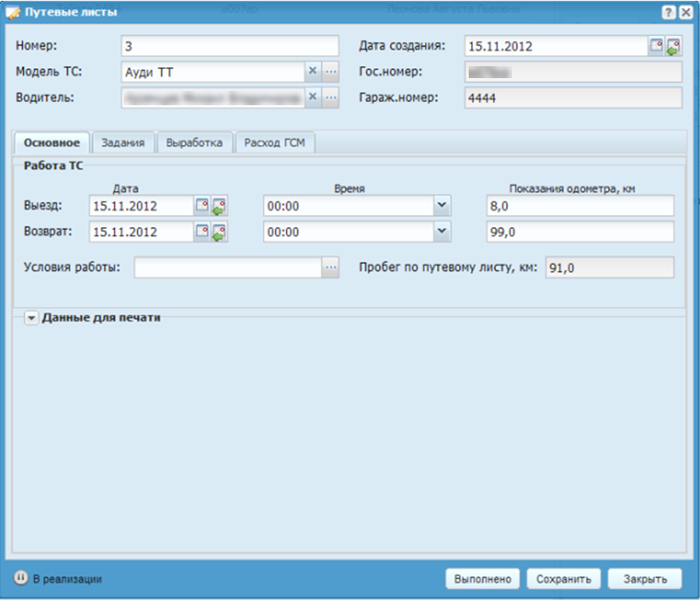The height and width of the screenshot is (600, 700).
Task: Focus the Водитель input field
Action: 213,98
